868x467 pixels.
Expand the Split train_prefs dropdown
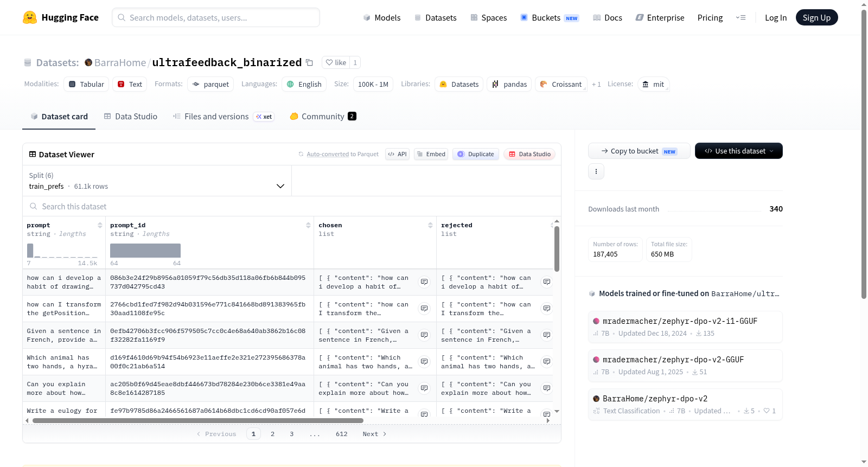tap(157, 181)
